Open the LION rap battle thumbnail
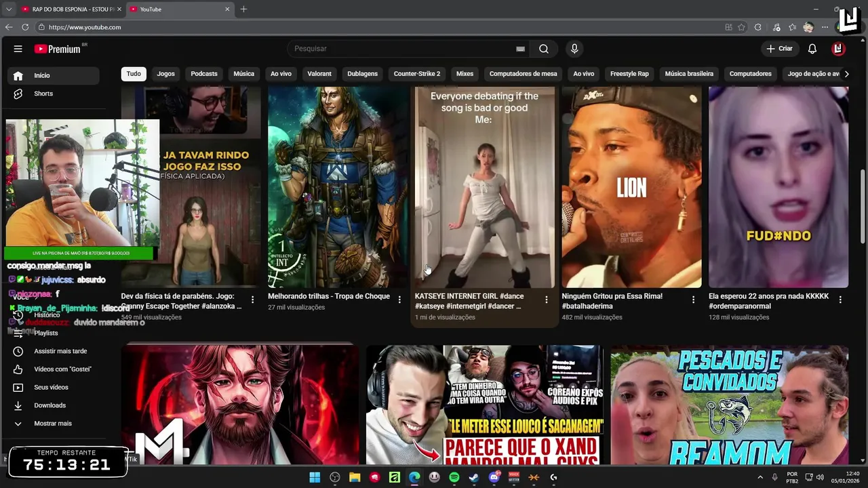The image size is (868, 488). tap(631, 187)
